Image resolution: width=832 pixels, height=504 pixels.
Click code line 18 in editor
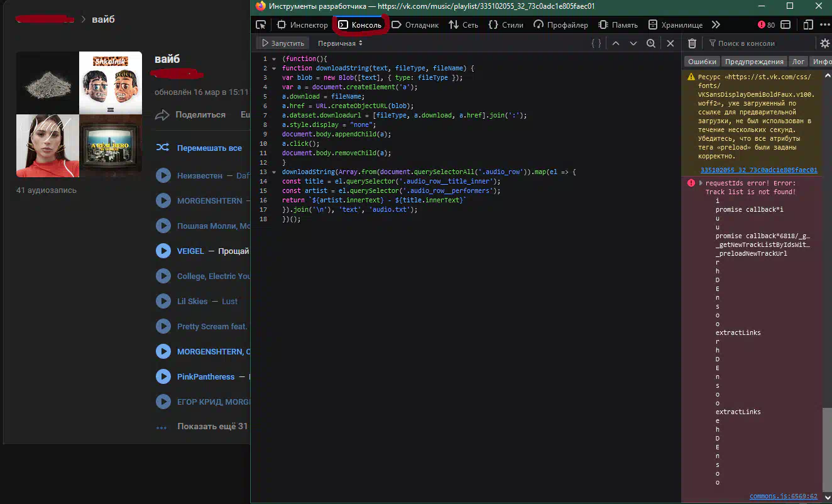[x=292, y=219]
